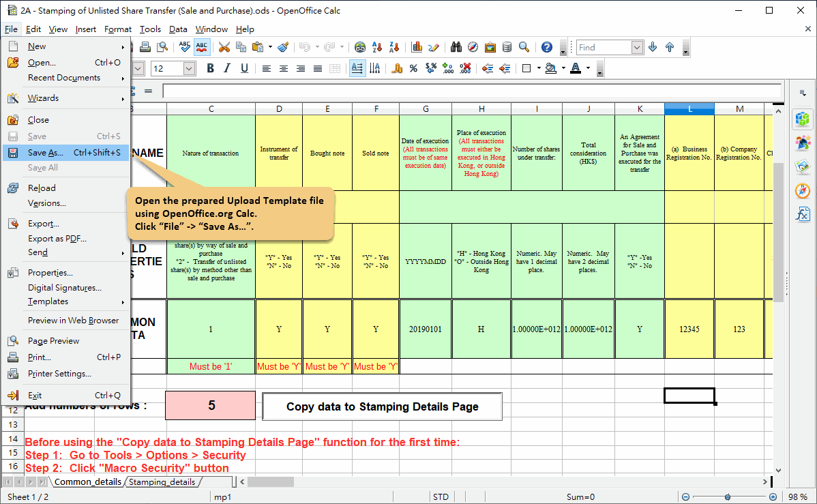
Task: Toggle the Navigator compass in the toolbar
Action: 473,48
